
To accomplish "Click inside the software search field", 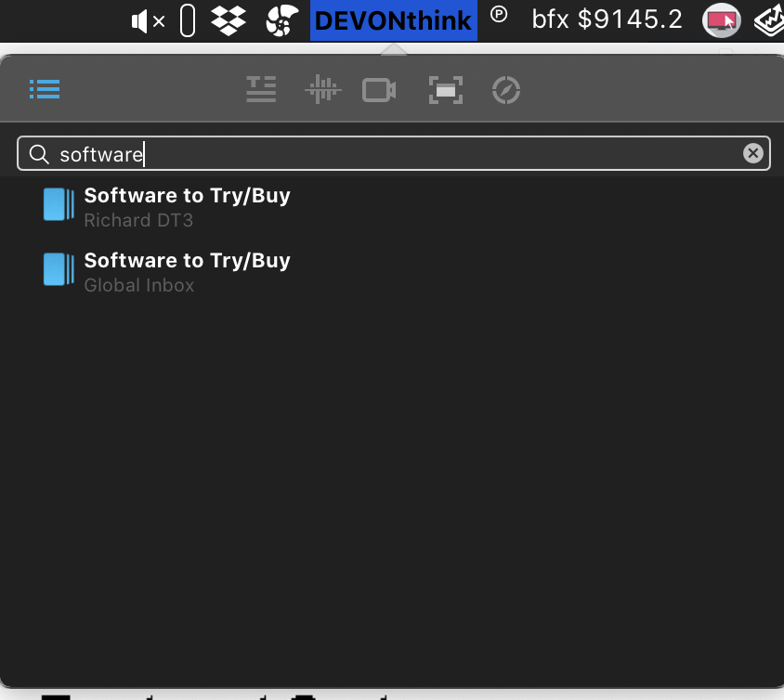I will point(372,153).
